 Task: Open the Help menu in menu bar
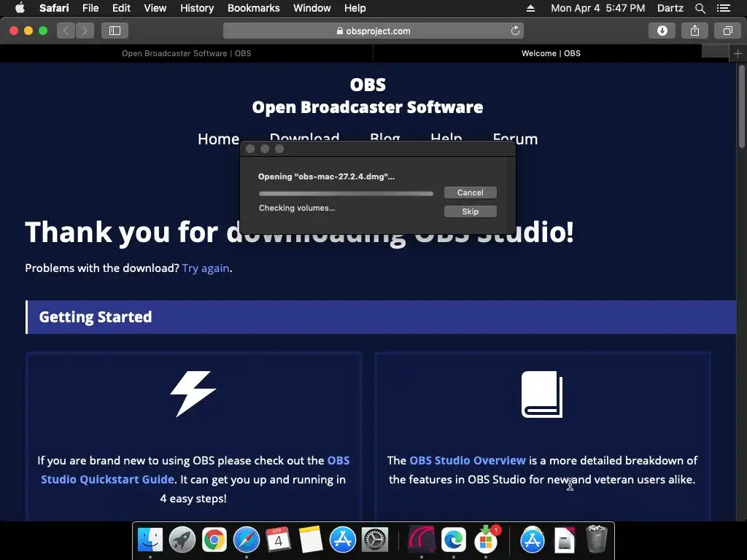click(355, 8)
